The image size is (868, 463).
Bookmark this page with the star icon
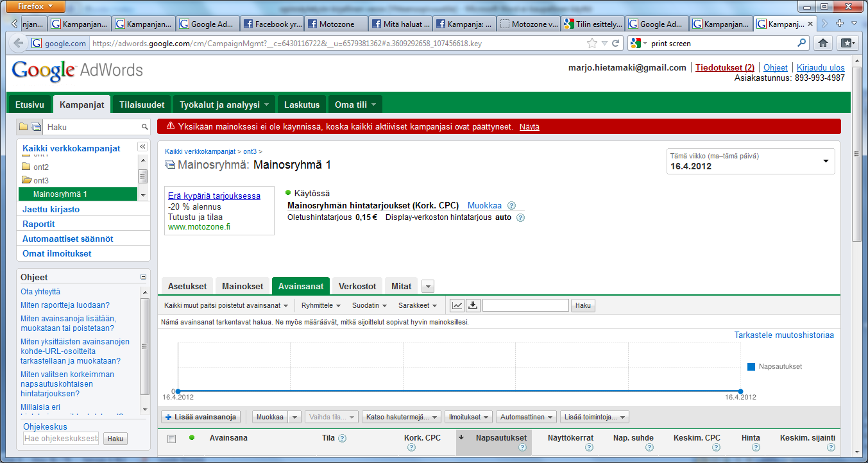click(591, 44)
